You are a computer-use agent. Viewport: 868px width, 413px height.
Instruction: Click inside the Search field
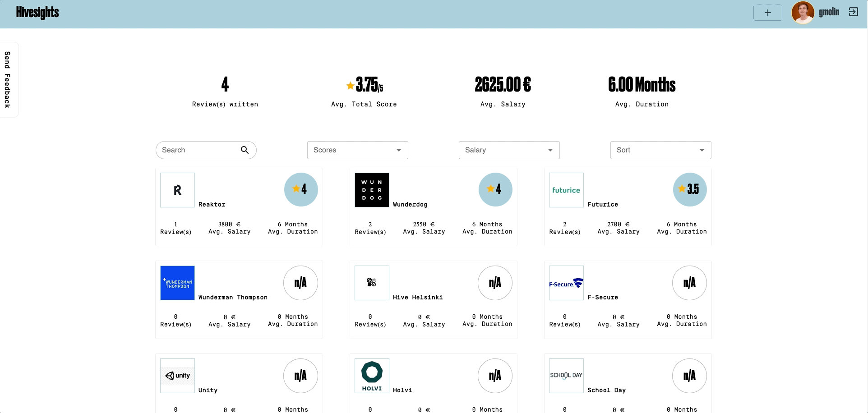coord(206,150)
